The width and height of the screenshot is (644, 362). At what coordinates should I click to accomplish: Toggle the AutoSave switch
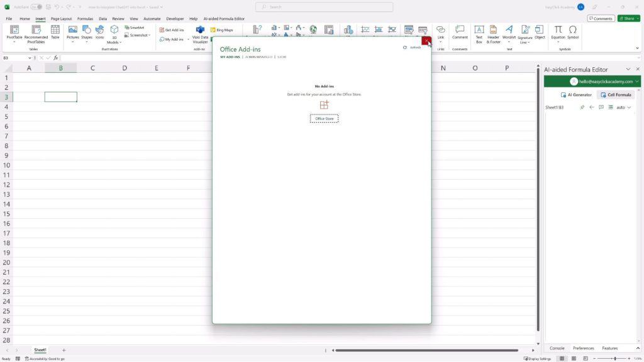click(x=36, y=7)
